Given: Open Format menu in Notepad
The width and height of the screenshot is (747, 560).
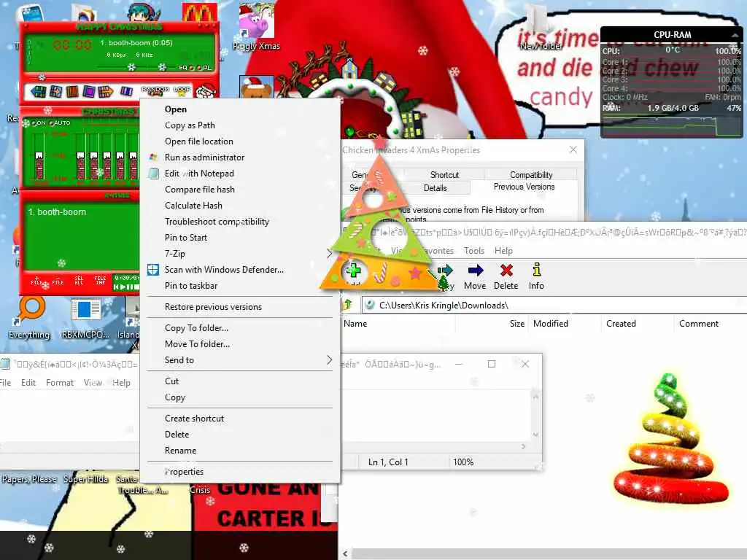Looking at the screenshot, I should [60, 382].
